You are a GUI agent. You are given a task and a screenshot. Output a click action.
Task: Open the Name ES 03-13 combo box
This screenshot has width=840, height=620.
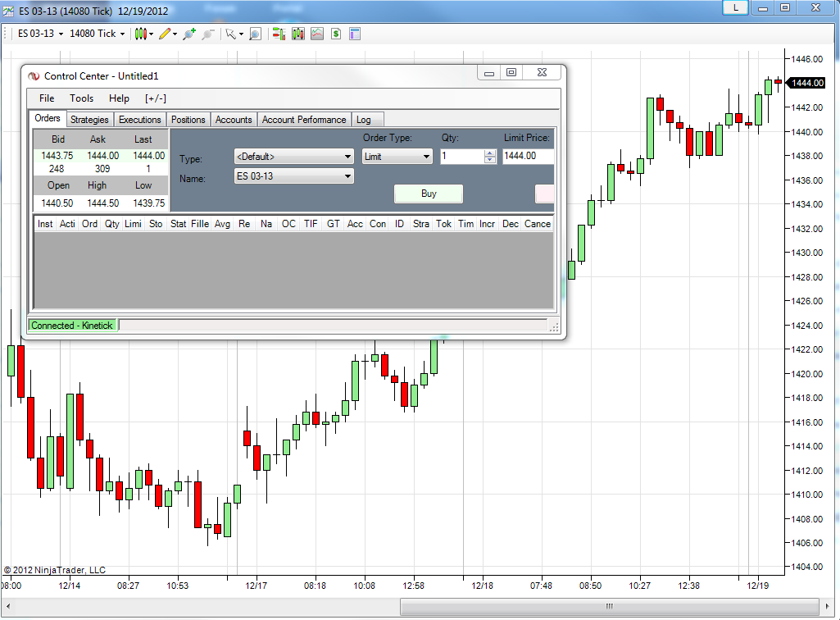pyautogui.click(x=294, y=176)
